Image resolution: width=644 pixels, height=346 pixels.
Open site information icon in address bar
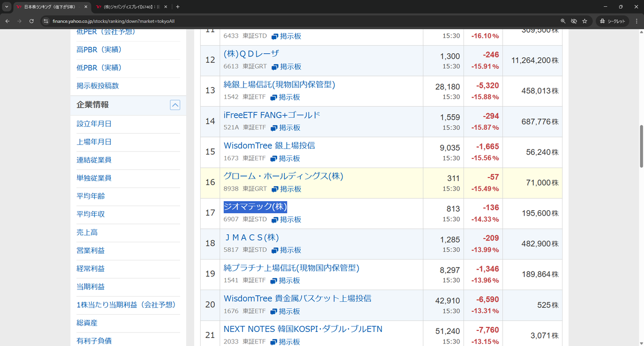(45, 21)
